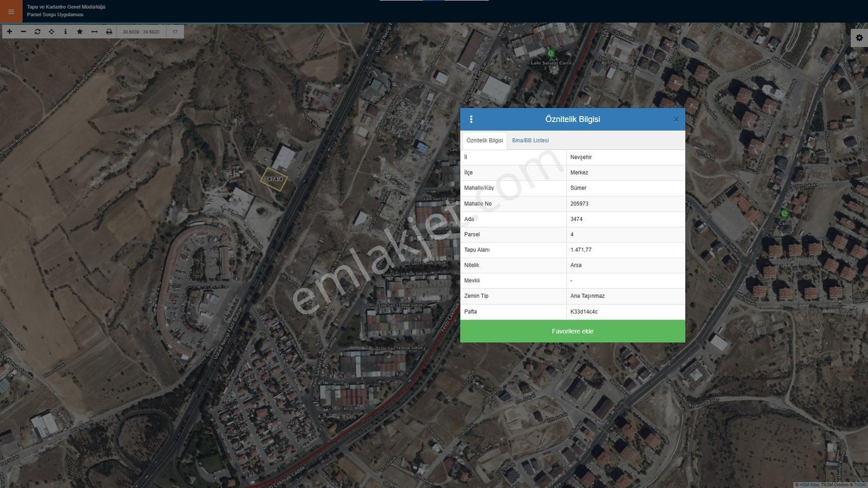The image size is (868, 488).
Task: Click the TKGM attribution link
Action: [x=859, y=485]
